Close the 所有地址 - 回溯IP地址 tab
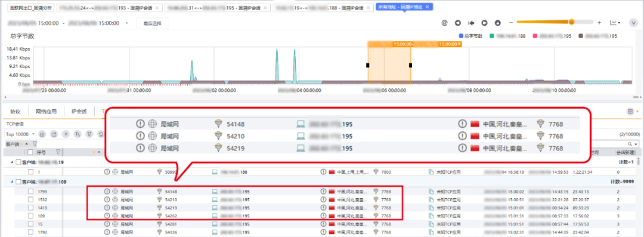Image resolution: width=644 pixels, height=237 pixels. point(427,7)
